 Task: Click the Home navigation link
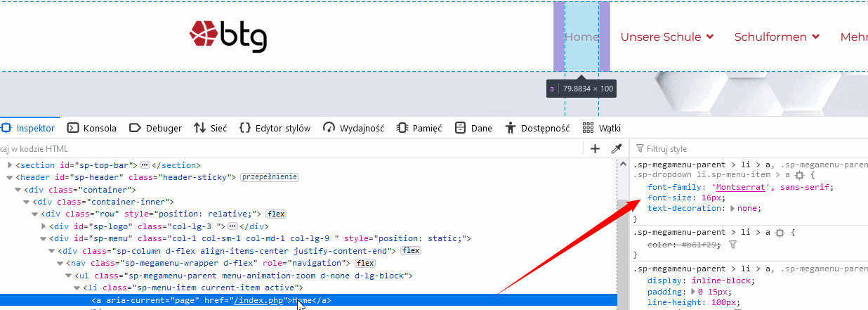click(581, 37)
